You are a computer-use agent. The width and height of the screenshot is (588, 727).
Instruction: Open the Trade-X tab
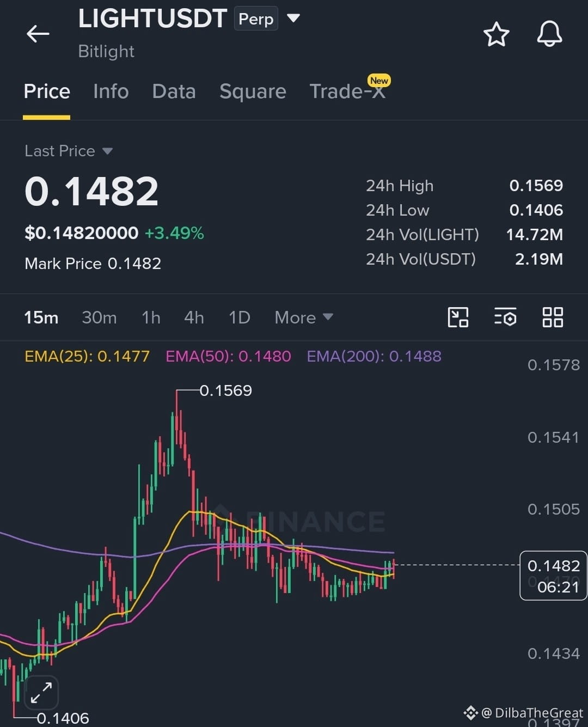point(347,91)
